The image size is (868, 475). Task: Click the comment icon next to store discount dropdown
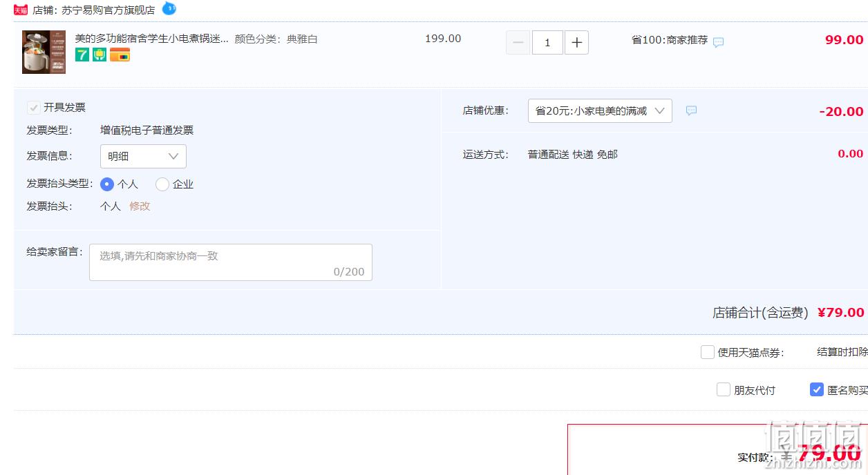click(x=691, y=110)
